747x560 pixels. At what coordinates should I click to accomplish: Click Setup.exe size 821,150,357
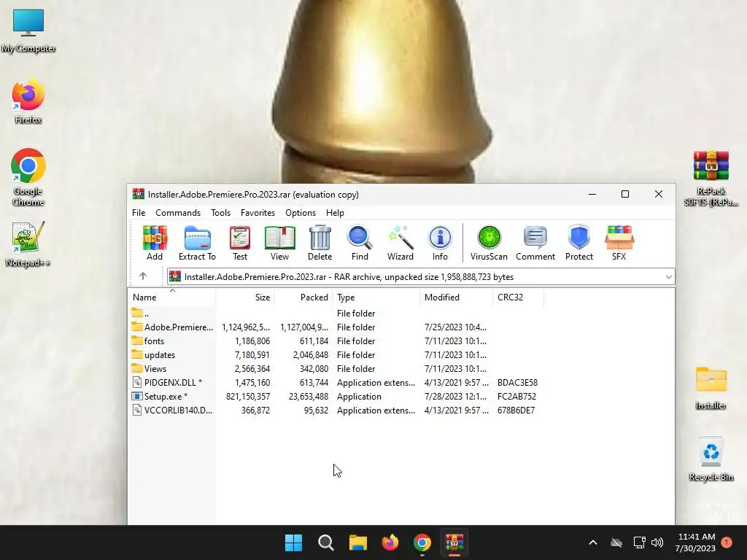click(248, 396)
